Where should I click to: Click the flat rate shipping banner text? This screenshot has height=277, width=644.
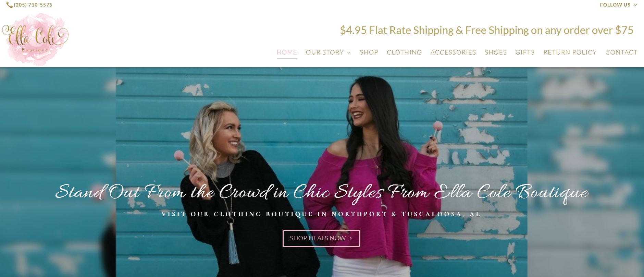[486, 30]
